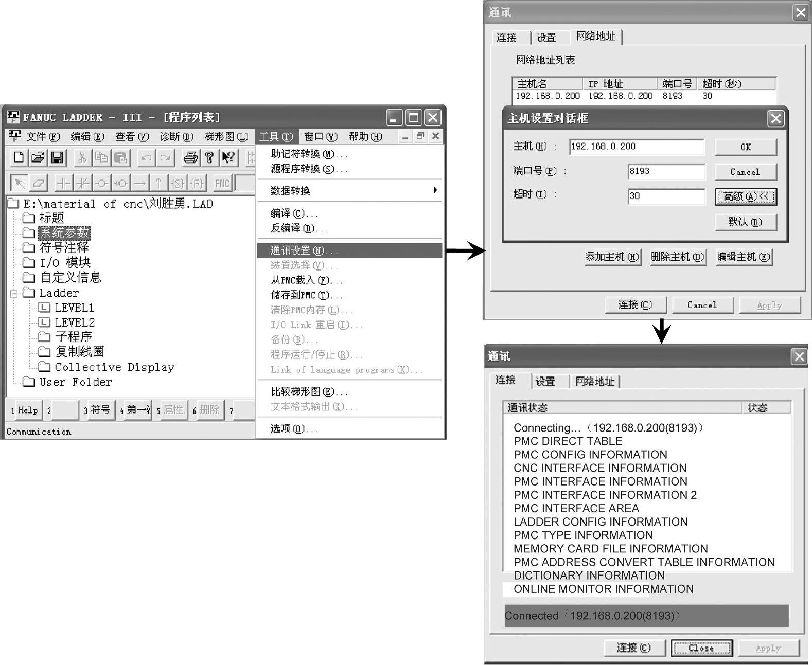Click the Help question mark icon
Viewport: 812px width, 665px height.
coord(209,157)
